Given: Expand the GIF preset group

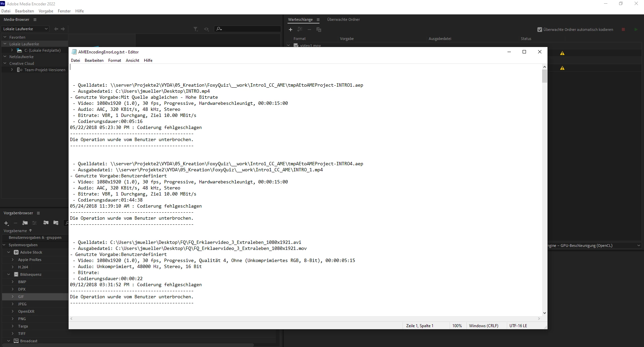Looking at the screenshot, I should pos(13,297).
